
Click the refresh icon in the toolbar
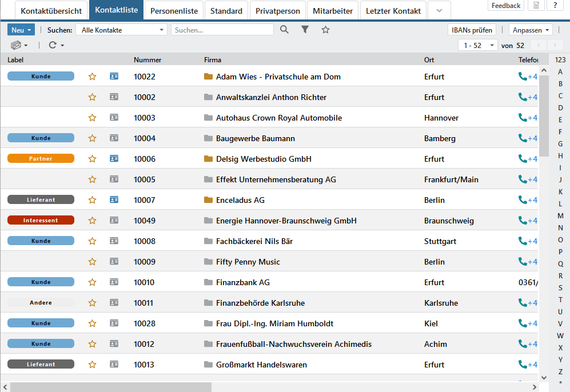[53, 45]
